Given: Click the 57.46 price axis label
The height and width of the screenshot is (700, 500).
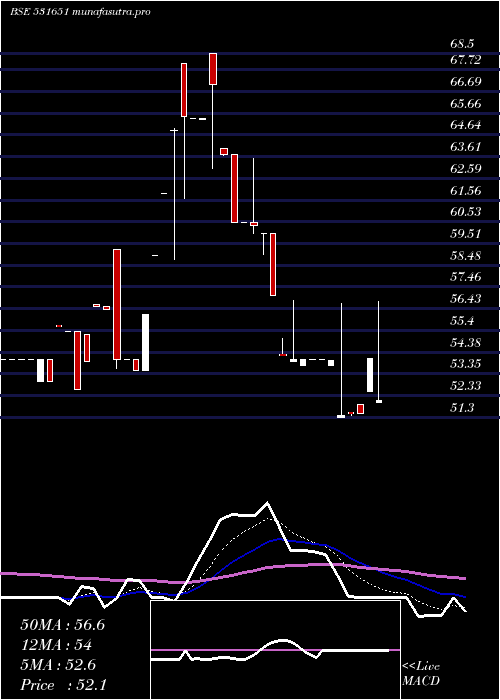Looking at the screenshot, I should point(465,277).
